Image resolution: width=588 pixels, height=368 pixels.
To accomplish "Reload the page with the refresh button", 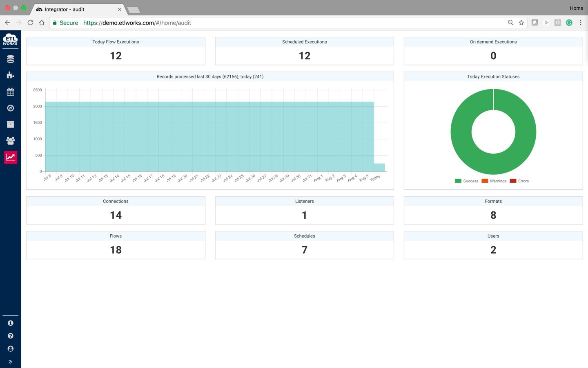I will [x=30, y=23].
